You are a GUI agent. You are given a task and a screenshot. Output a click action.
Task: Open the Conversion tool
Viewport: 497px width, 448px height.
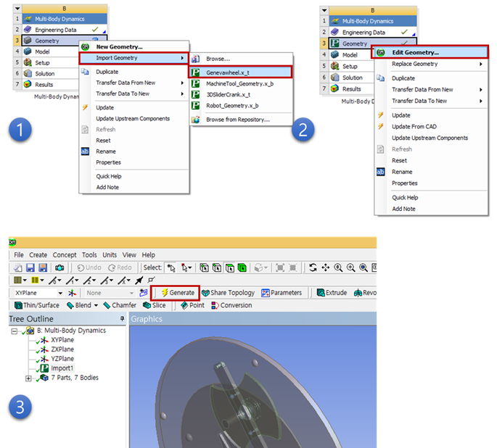(x=231, y=305)
